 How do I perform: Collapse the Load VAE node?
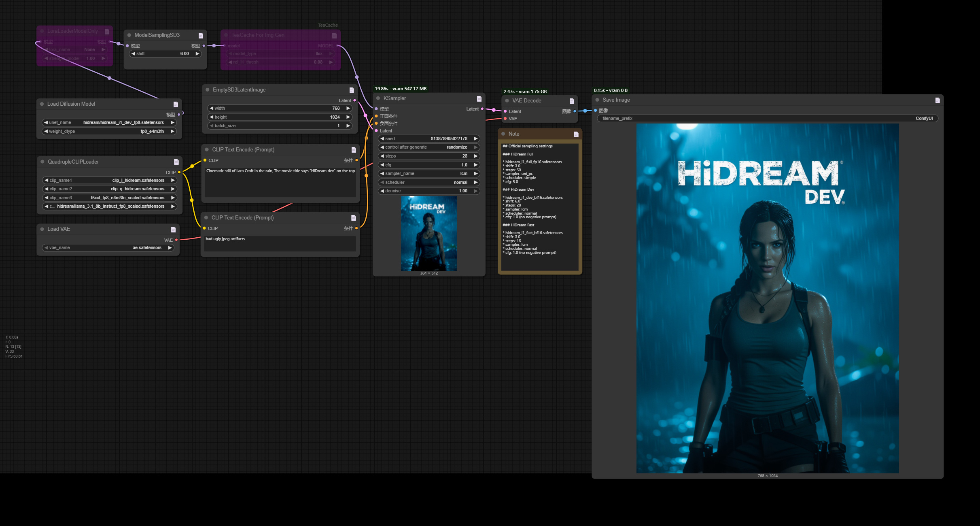click(42, 229)
